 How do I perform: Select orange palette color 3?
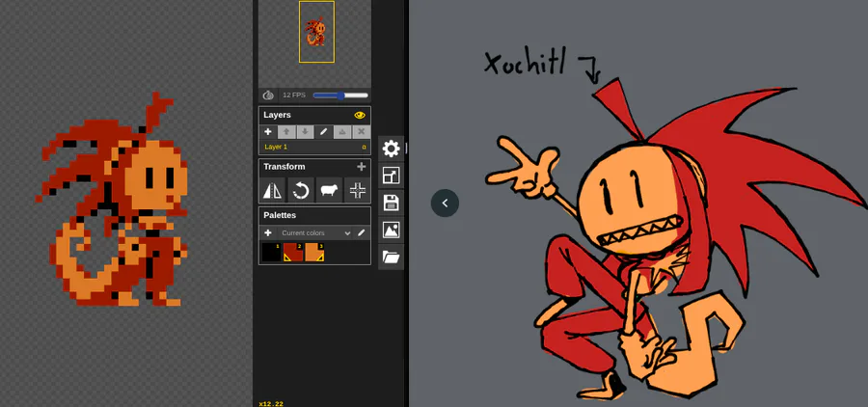click(314, 252)
